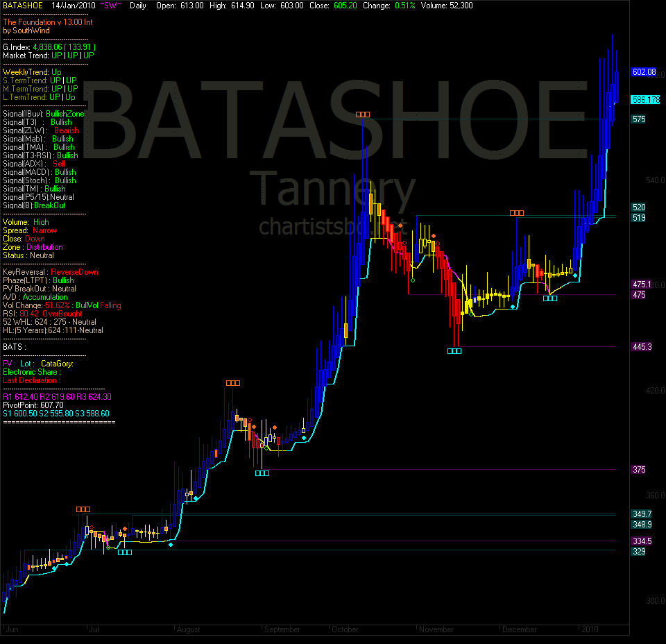666x644 pixels.
Task: Click the Close: Down status line
Action: [24, 239]
